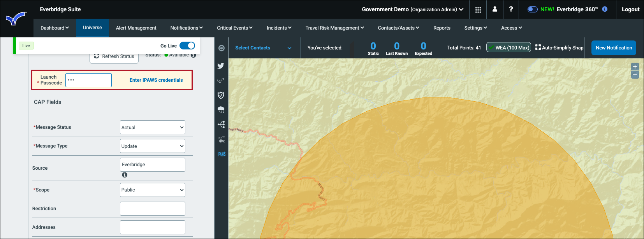Zoom out on the map
The image size is (644, 239).
click(635, 75)
